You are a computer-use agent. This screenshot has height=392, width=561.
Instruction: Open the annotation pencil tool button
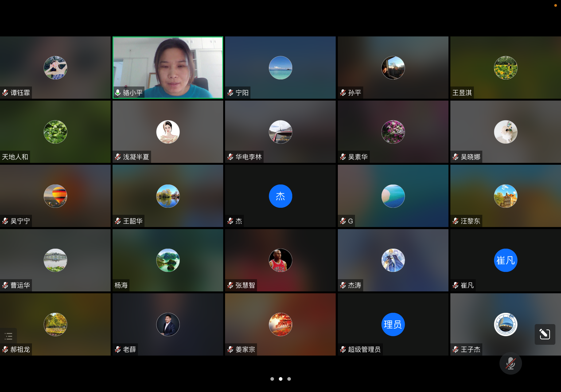point(545,334)
